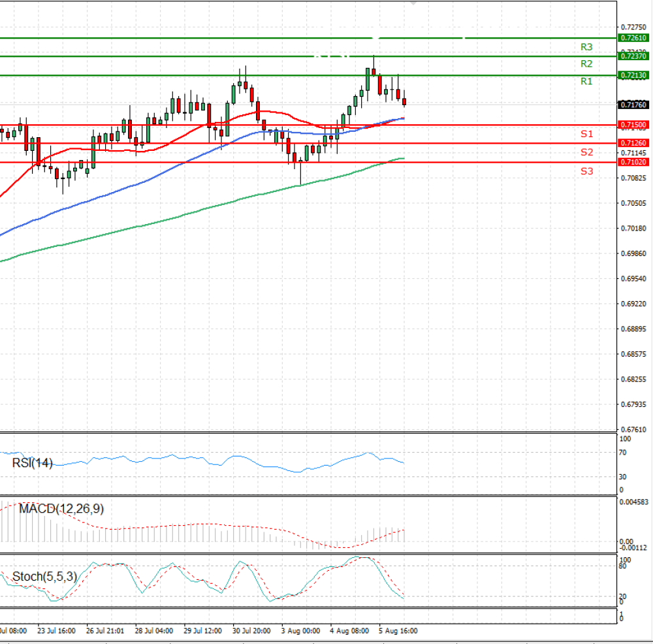Click the 0.67610 price axis value
Image resolution: width=653 pixels, height=644 pixels.
(x=633, y=430)
